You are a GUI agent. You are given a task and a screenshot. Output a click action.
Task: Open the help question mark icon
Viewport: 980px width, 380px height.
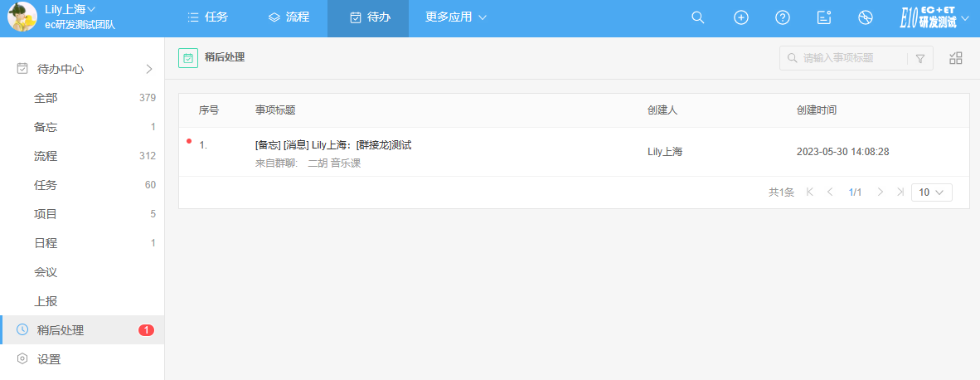782,17
